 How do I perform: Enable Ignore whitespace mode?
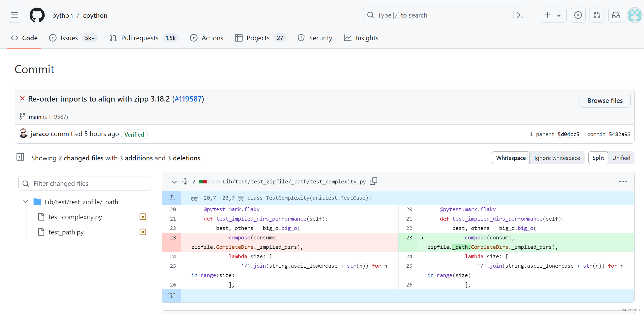point(557,158)
